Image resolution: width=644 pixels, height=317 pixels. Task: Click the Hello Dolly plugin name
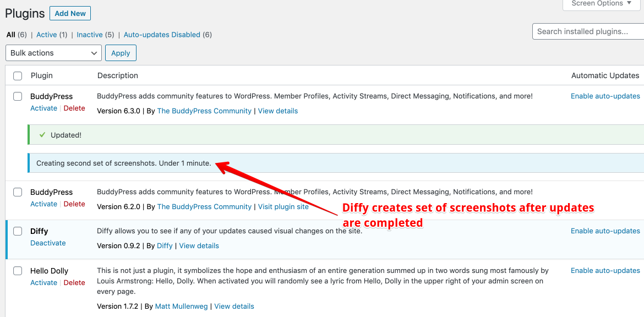click(x=50, y=271)
